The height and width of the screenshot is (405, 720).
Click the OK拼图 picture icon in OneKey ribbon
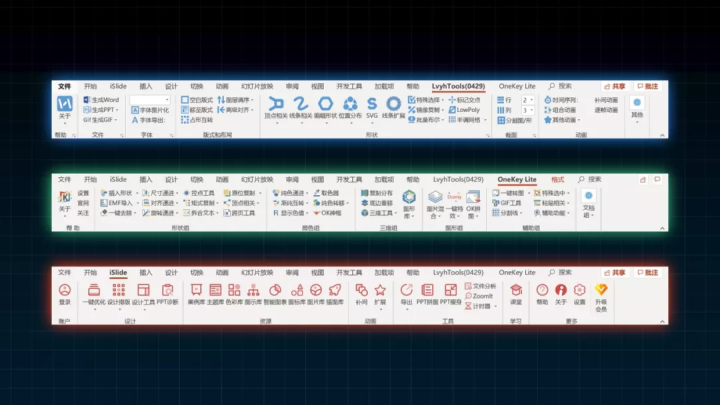pos(473,197)
